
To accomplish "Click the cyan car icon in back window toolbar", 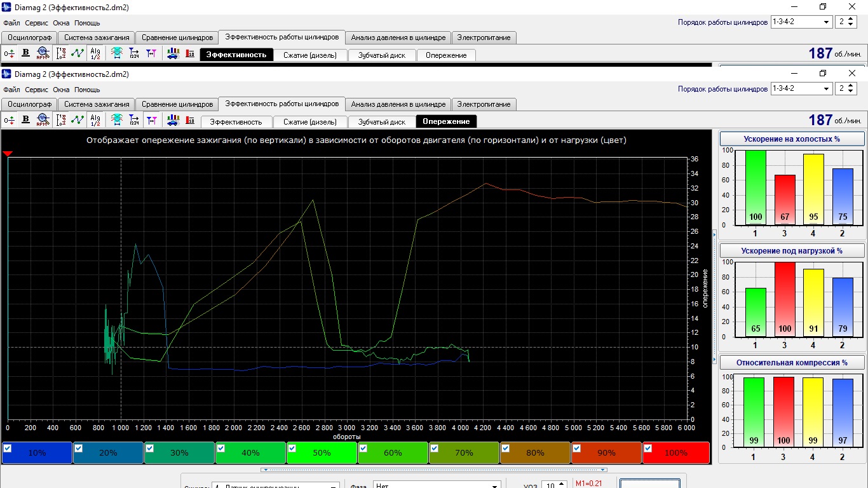I will 117,54.
